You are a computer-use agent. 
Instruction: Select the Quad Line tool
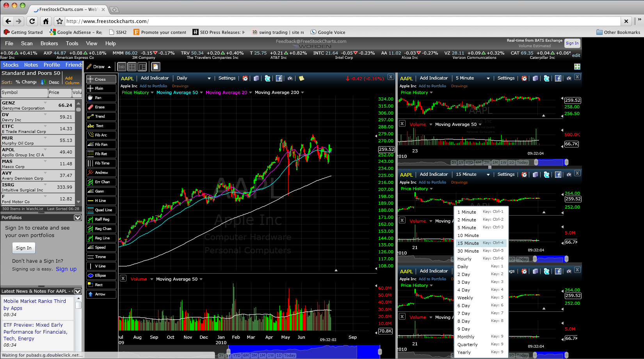tap(101, 210)
